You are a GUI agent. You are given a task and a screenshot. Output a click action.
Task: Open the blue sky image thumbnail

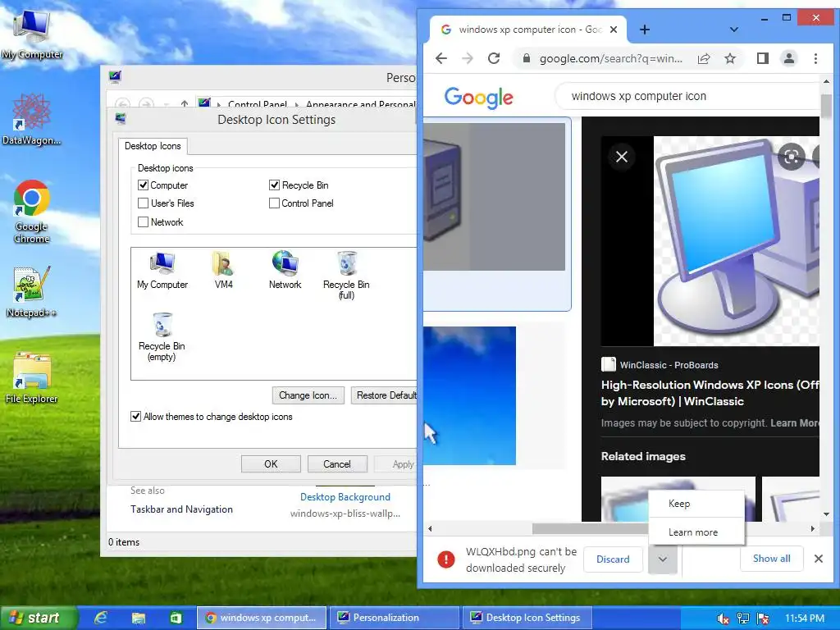click(x=469, y=395)
